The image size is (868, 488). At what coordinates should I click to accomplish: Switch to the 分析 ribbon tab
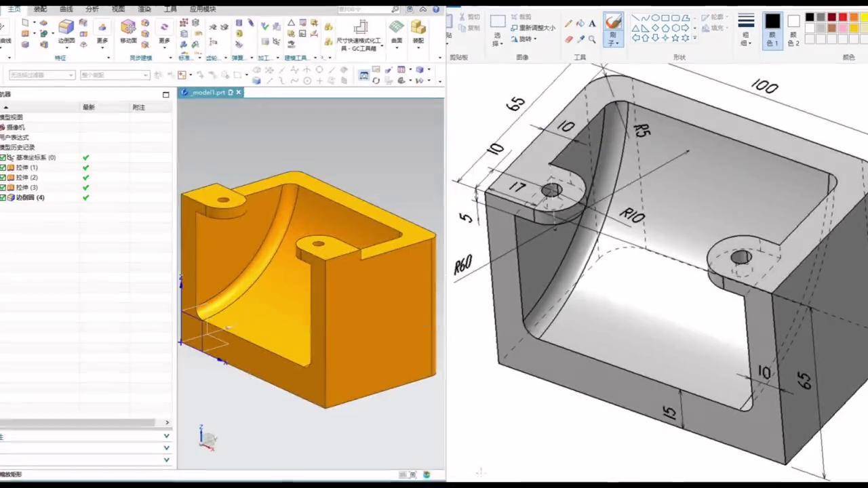tap(92, 9)
